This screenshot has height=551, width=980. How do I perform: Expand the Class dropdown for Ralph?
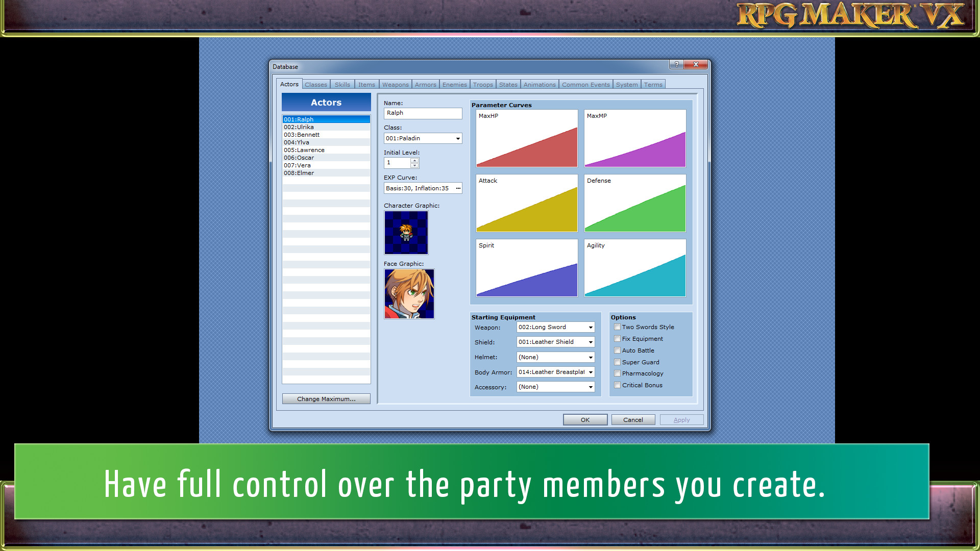[458, 138]
